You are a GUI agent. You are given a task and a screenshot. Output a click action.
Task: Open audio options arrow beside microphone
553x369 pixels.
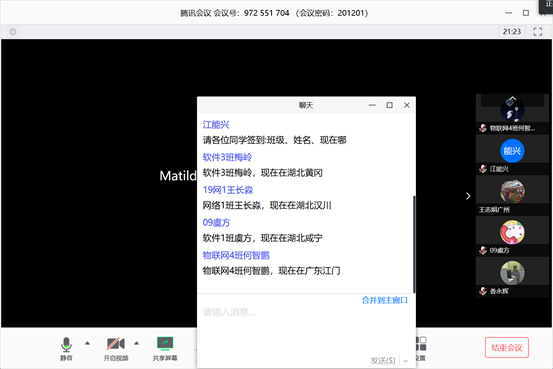tap(87, 343)
